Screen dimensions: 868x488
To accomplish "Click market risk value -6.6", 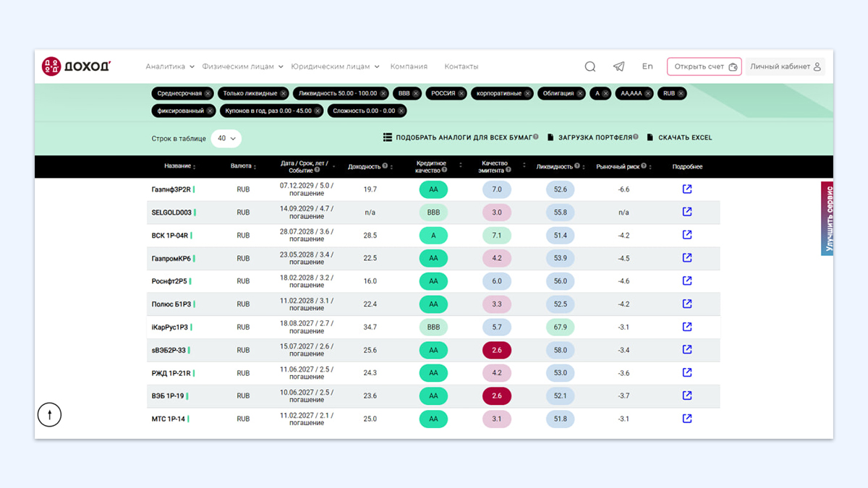I will [624, 189].
